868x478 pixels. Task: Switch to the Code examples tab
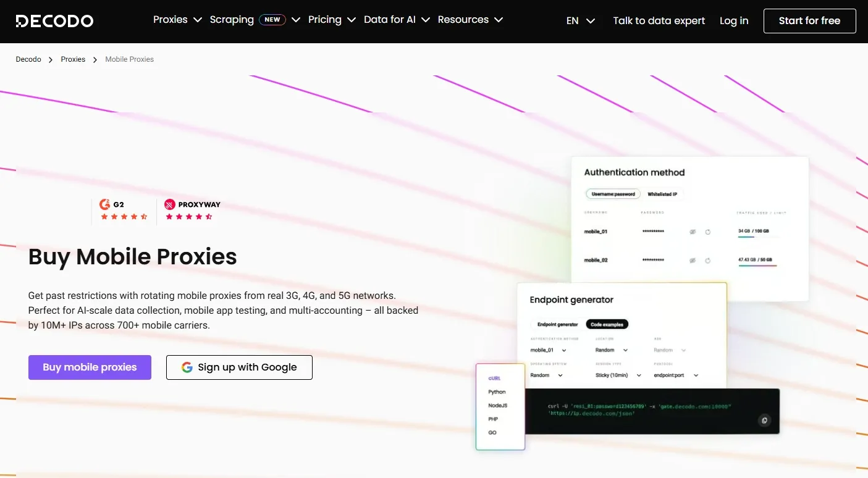pos(607,324)
